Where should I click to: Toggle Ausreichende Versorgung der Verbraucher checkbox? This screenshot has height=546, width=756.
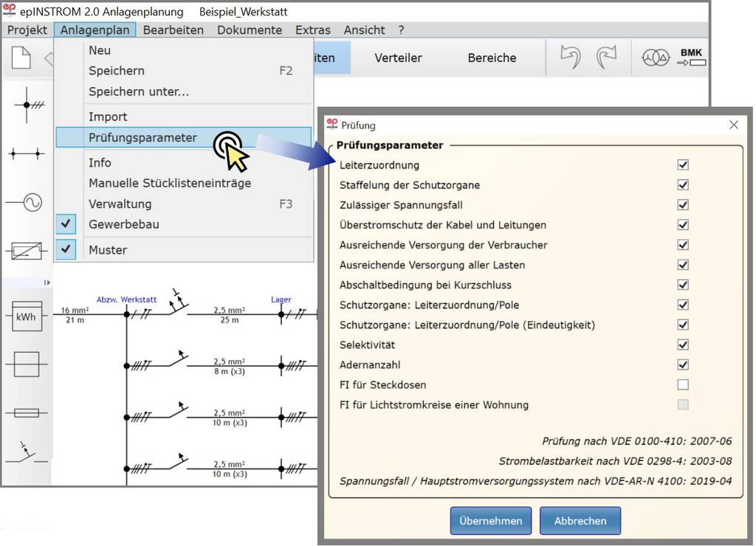683,245
